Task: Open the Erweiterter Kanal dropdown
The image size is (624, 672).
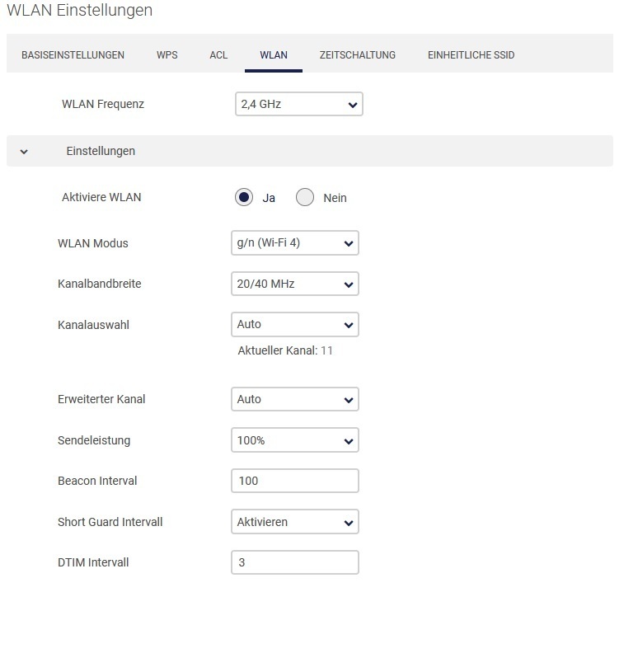Action: tap(295, 399)
